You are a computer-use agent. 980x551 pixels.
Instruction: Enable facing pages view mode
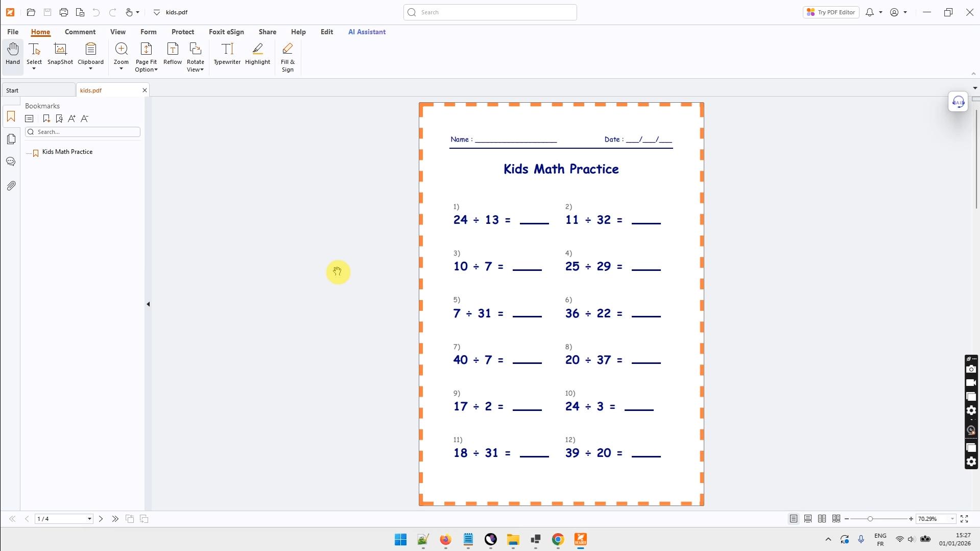tap(822, 519)
